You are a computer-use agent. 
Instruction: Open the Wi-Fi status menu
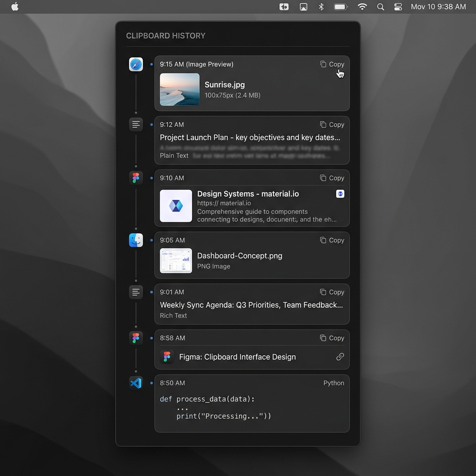(362, 7)
